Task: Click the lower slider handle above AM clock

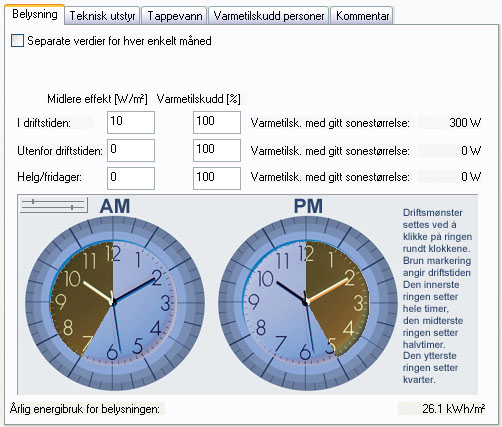Action: pyautogui.click(x=72, y=207)
